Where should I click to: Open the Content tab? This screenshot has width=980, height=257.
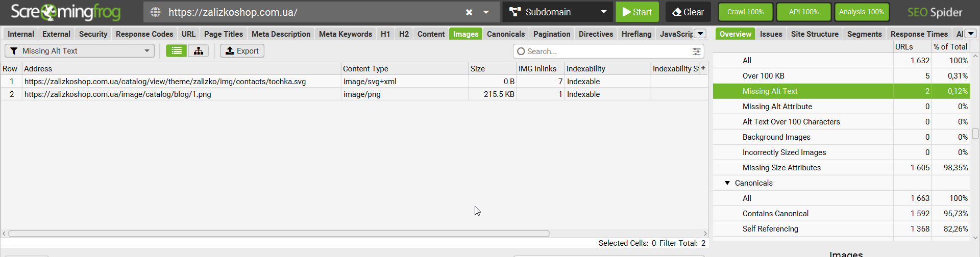point(431,34)
